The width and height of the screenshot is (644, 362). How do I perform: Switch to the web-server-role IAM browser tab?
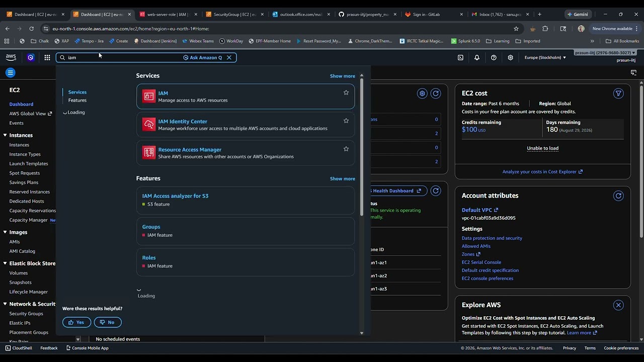[168, 15]
